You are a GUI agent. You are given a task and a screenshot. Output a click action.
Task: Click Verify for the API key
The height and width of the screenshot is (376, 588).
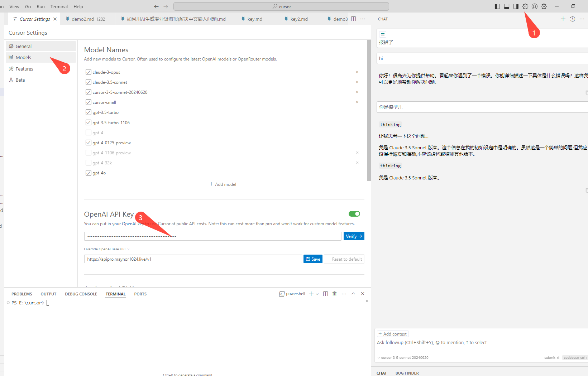354,236
